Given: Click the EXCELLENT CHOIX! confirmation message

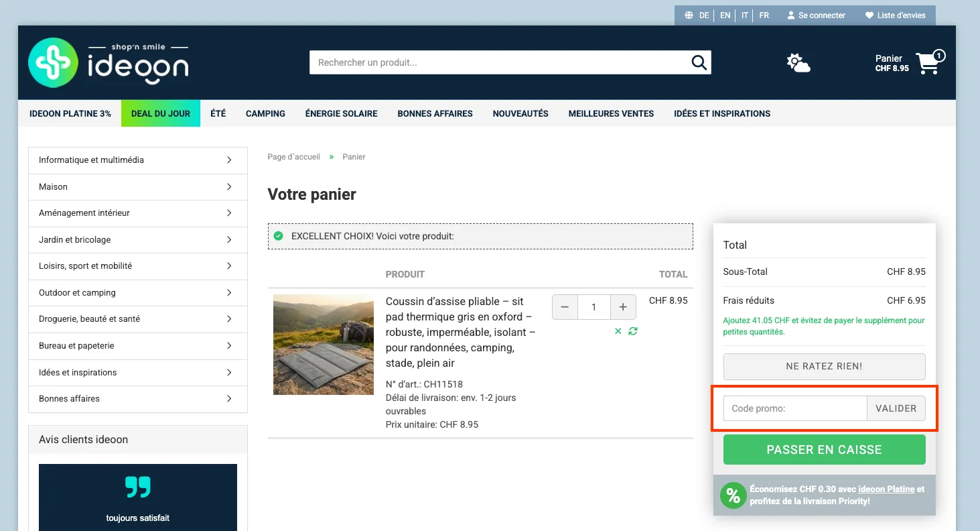Looking at the screenshot, I should pos(480,237).
